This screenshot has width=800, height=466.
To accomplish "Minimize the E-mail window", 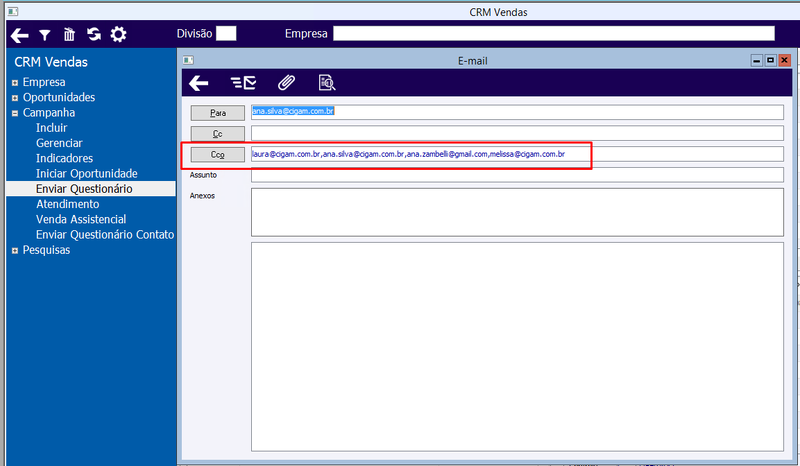I will coord(757,61).
